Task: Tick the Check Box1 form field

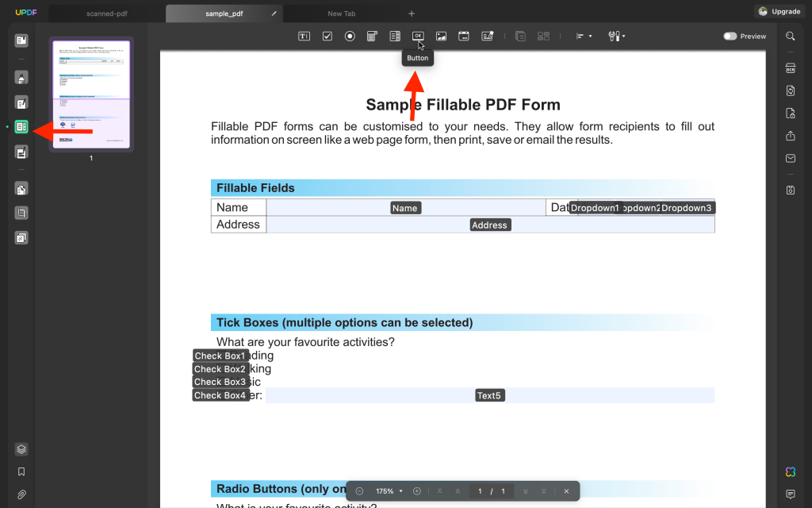Action: click(x=220, y=356)
